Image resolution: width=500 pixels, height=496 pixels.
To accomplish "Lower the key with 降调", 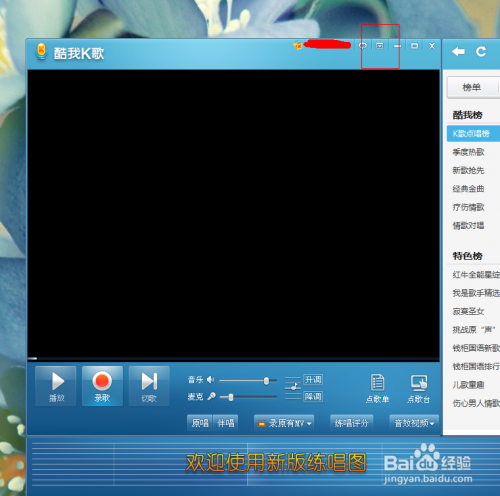I will [313, 397].
